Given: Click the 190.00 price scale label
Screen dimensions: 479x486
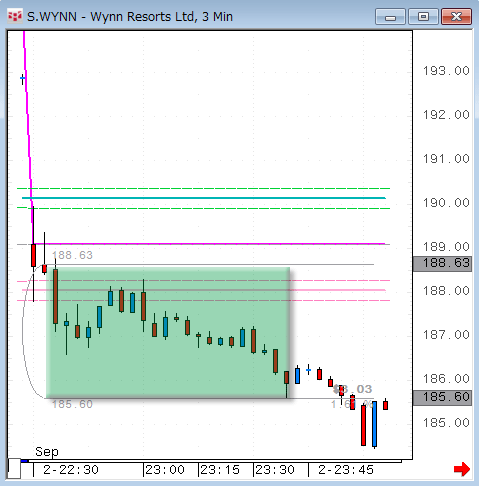Looking at the screenshot, I should (446, 203).
